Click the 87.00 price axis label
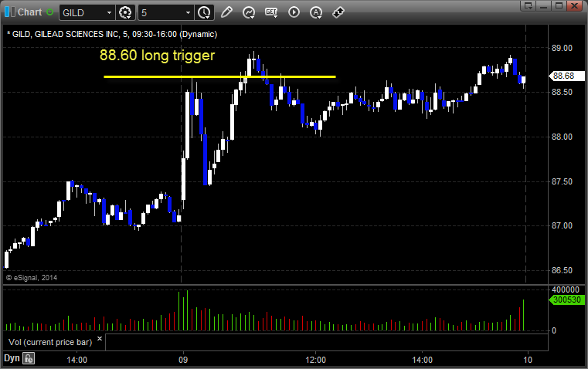Screen dimensions: 588x369 point(562,225)
